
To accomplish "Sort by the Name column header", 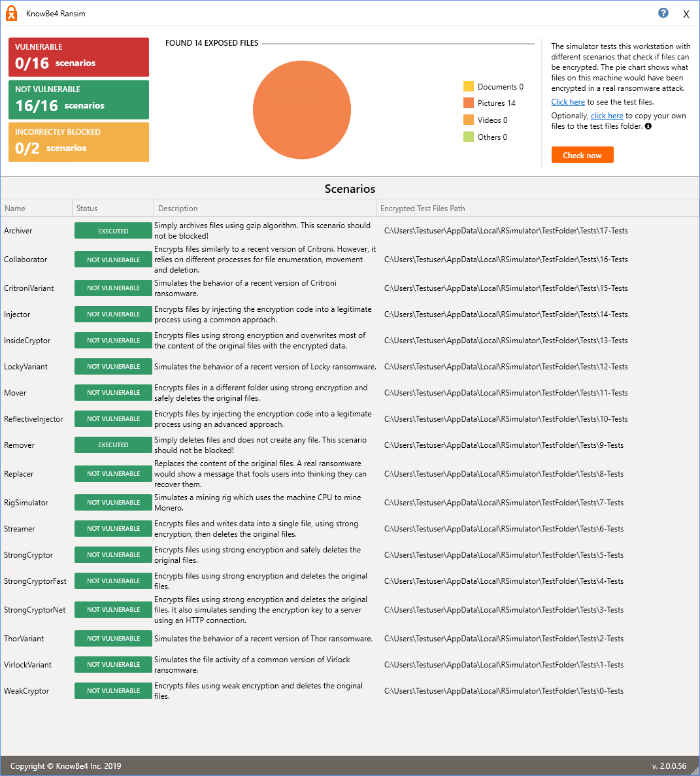I will pyautogui.click(x=36, y=209).
